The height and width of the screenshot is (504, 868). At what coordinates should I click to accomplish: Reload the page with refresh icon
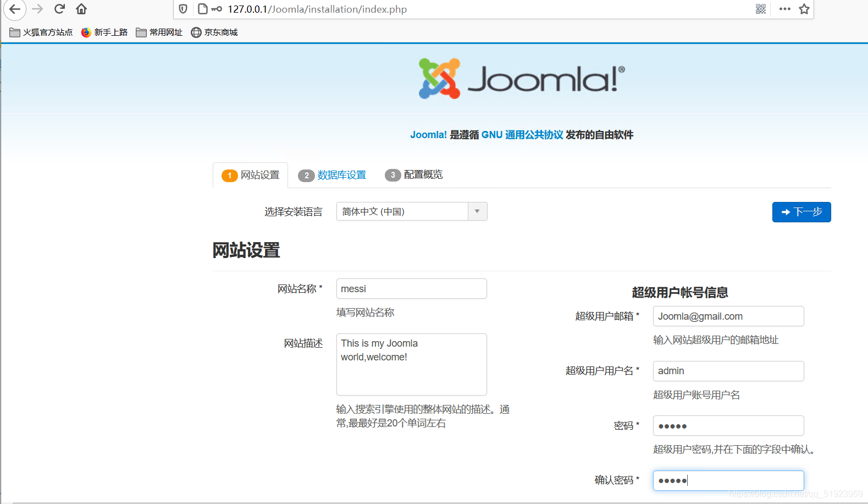[59, 9]
